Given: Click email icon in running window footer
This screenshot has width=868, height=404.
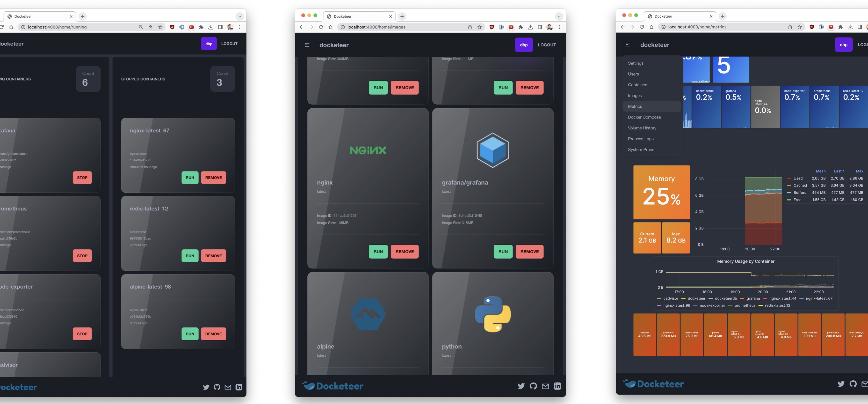Looking at the screenshot, I should coord(228,387).
